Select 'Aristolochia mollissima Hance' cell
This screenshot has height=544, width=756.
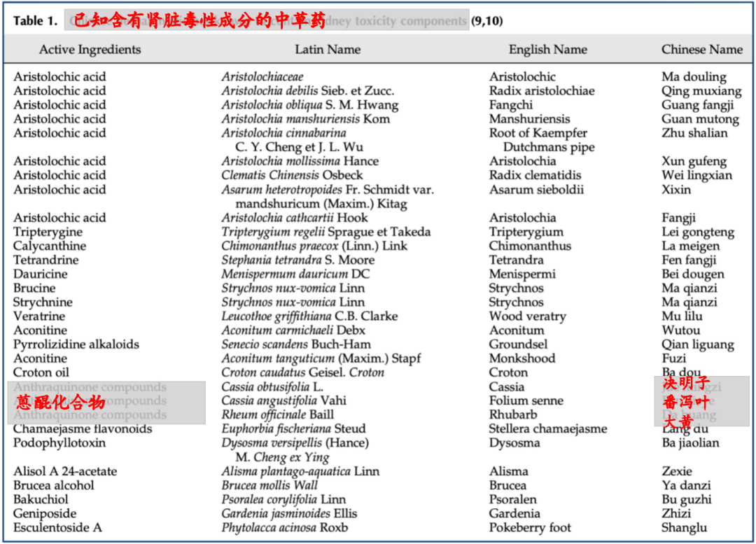300,161
